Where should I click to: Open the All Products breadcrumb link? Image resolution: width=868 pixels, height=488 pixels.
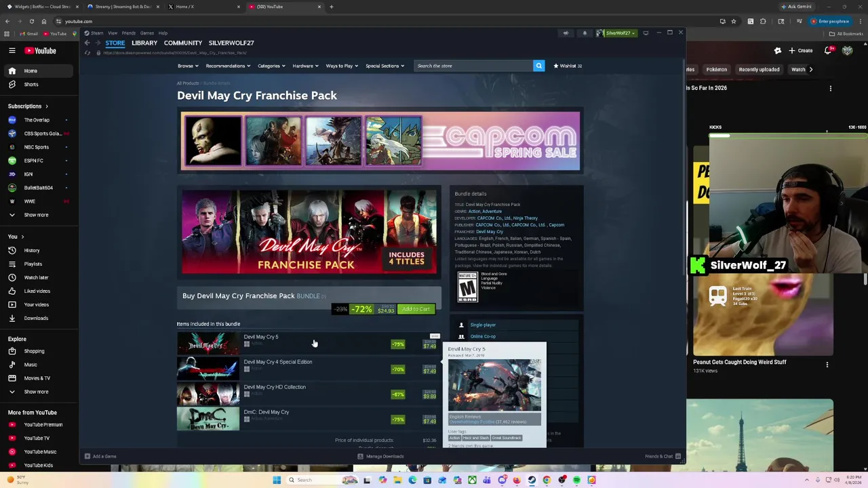pos(188,83)
